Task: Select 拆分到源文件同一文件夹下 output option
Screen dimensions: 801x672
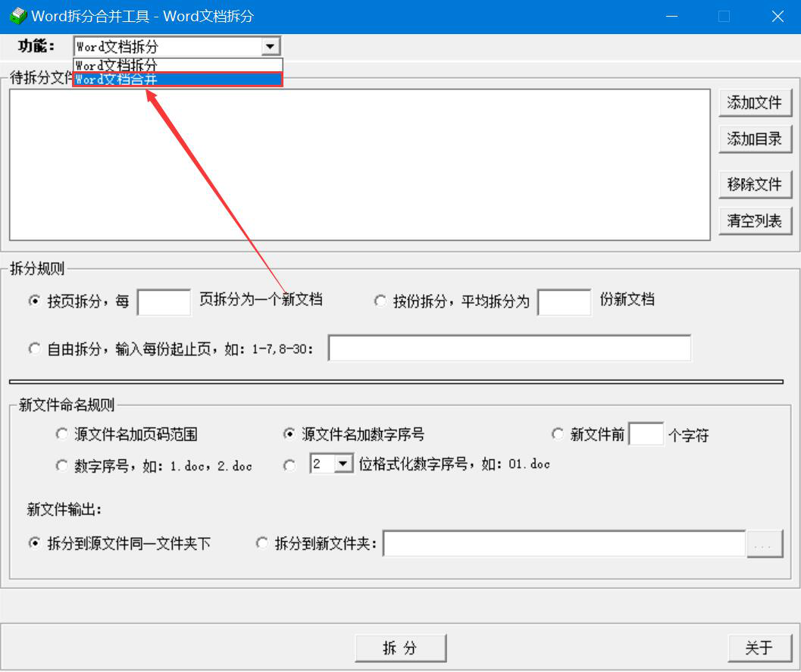Action: tap(34, 542)
